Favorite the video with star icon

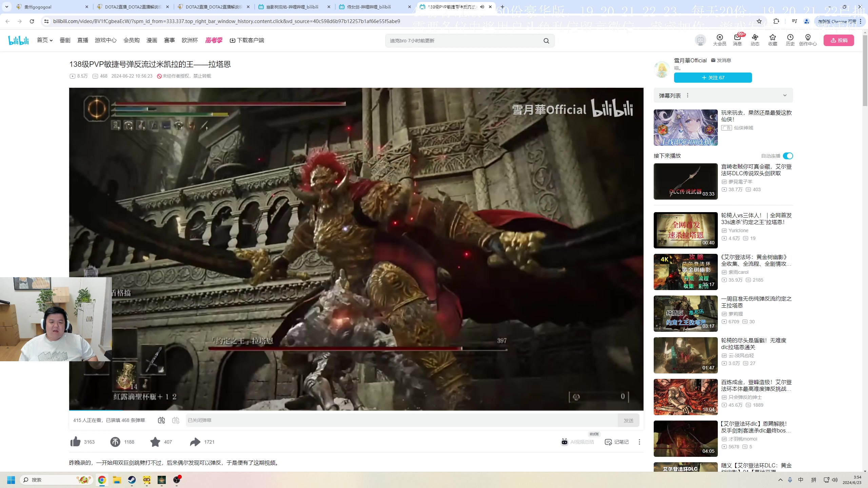(x=155, y=442)
